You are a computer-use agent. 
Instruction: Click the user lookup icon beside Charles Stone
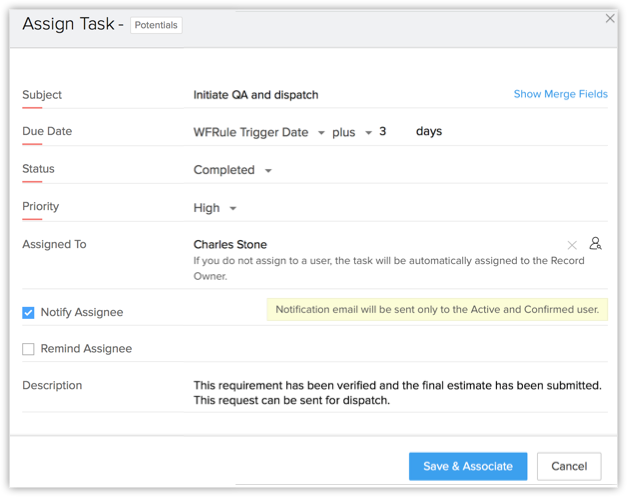click(595, 244)
